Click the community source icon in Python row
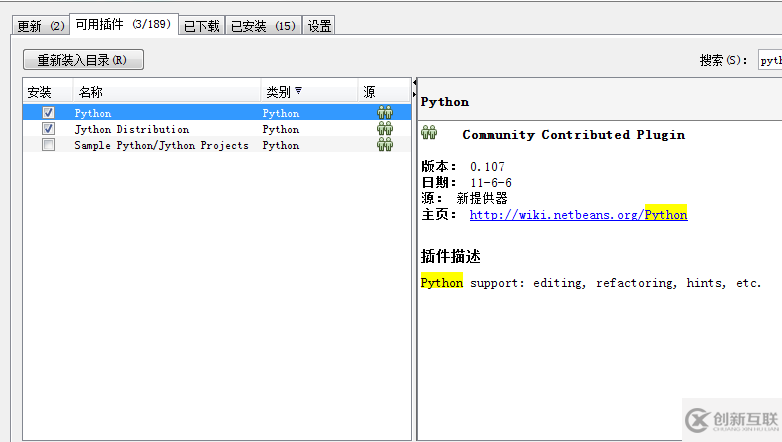 point(385,113)
